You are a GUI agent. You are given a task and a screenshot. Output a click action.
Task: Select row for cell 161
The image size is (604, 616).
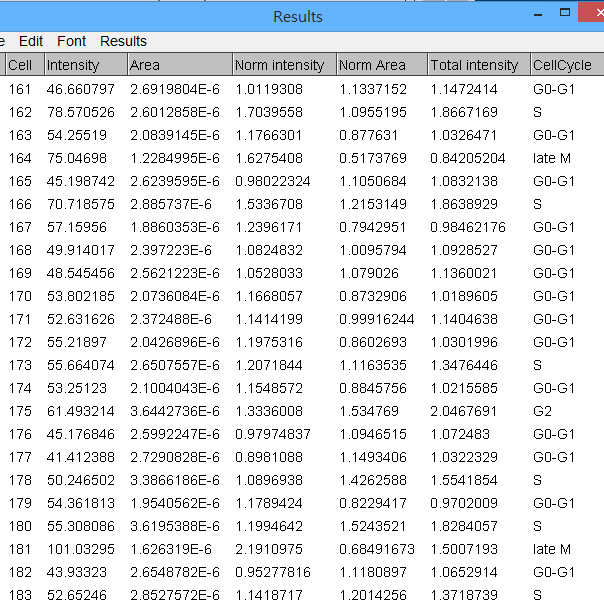click(20, 89)
